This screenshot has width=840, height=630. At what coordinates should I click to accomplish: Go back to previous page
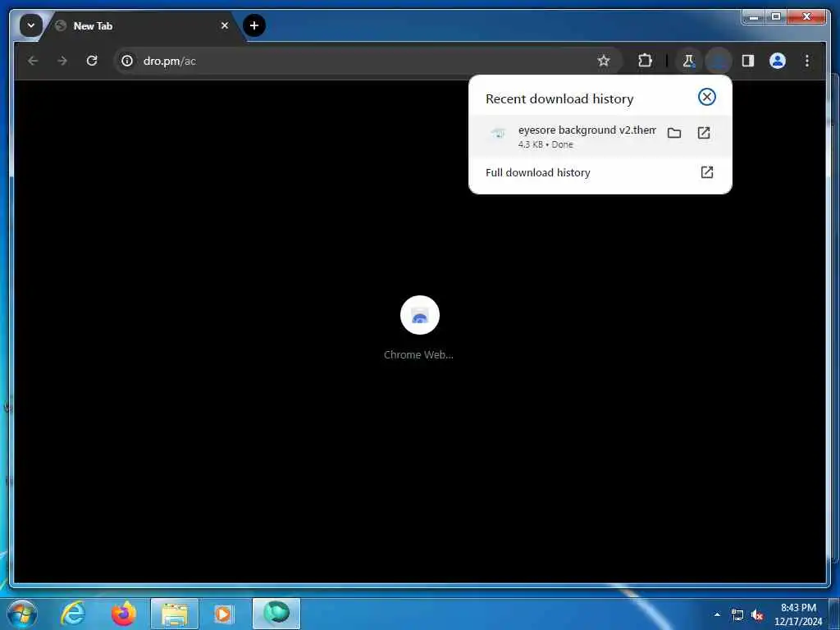pyautogui.click(x=33, y=61)
